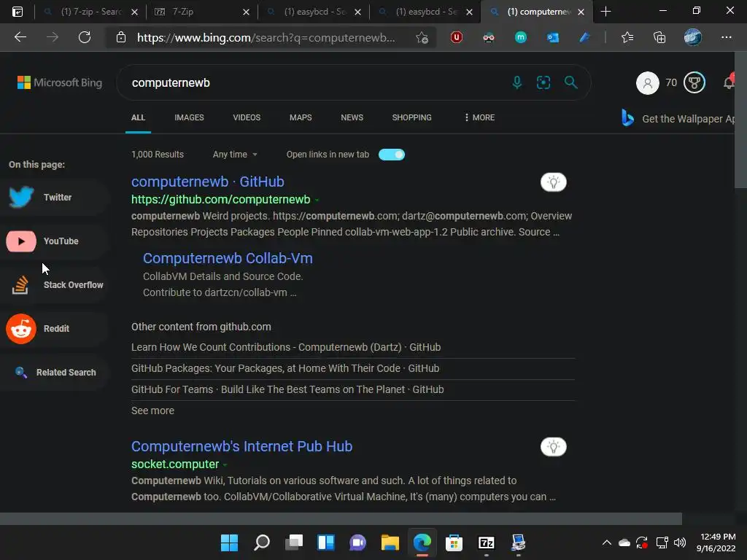
Task: Click the vertical page scrollbar thumb
Action: (740, 120)
